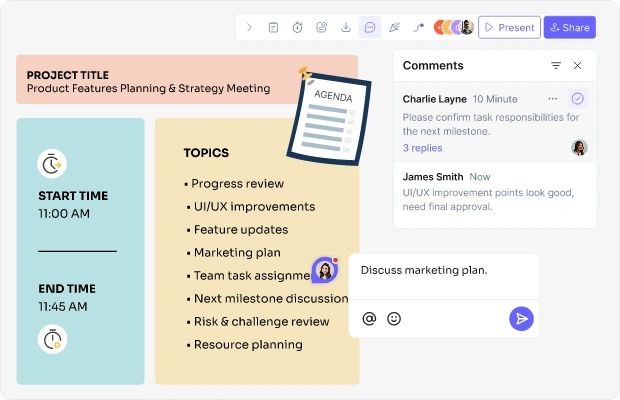The height and width of the screenshot is (400, 620).
Task: Select the START TIME heading
Action: (x=73, y=196)
